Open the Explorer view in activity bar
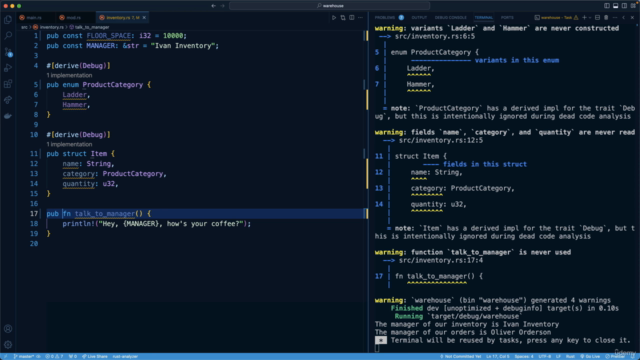 [8, 20]
